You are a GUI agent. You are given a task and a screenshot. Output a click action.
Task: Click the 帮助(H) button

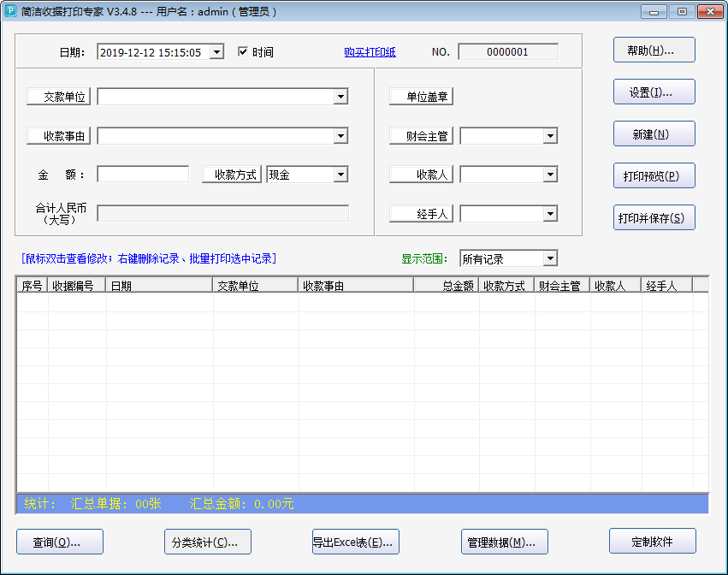click(x=654, y=50)
